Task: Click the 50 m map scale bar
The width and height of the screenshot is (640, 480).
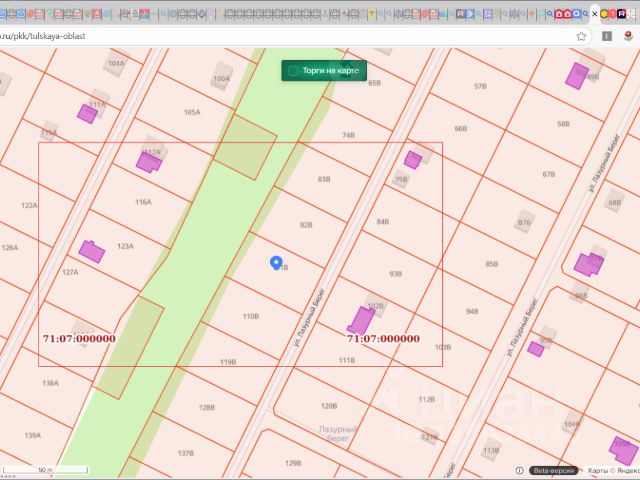Action: [x=45, y=470]
